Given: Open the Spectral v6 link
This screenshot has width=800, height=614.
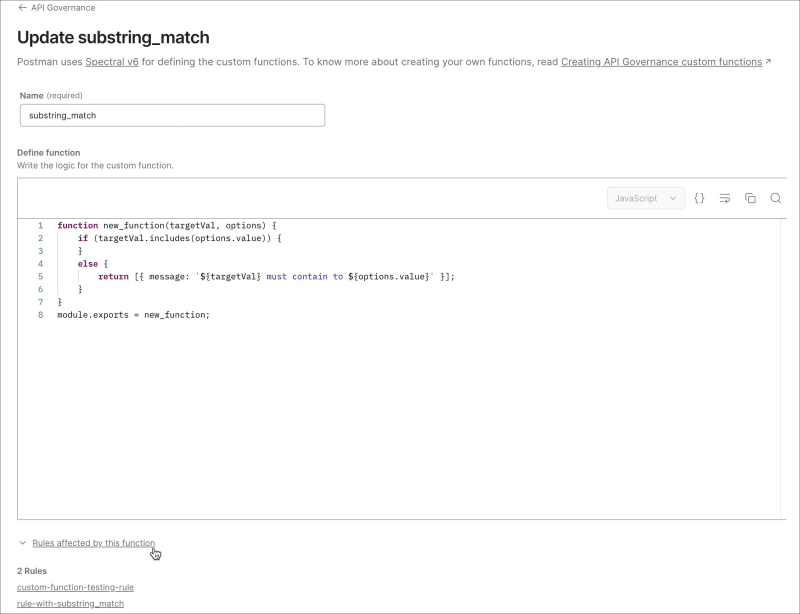Looking at the screenshot, I should click(106, 61).
